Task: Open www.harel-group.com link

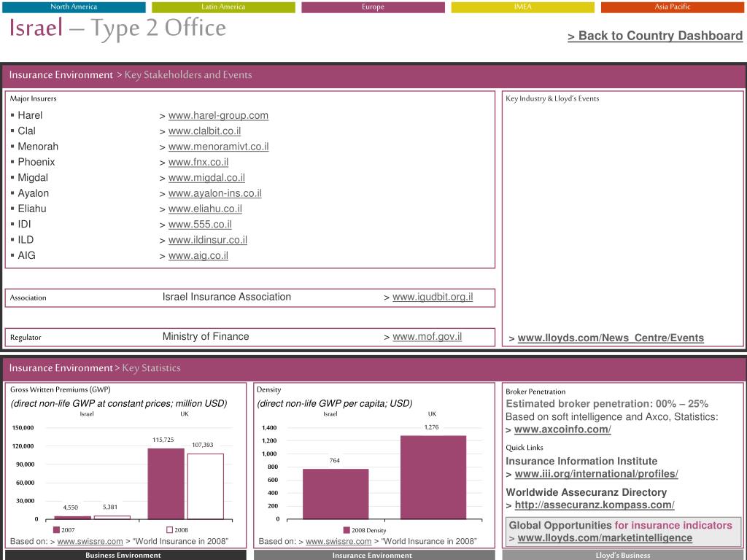Action: coord(218,115)
